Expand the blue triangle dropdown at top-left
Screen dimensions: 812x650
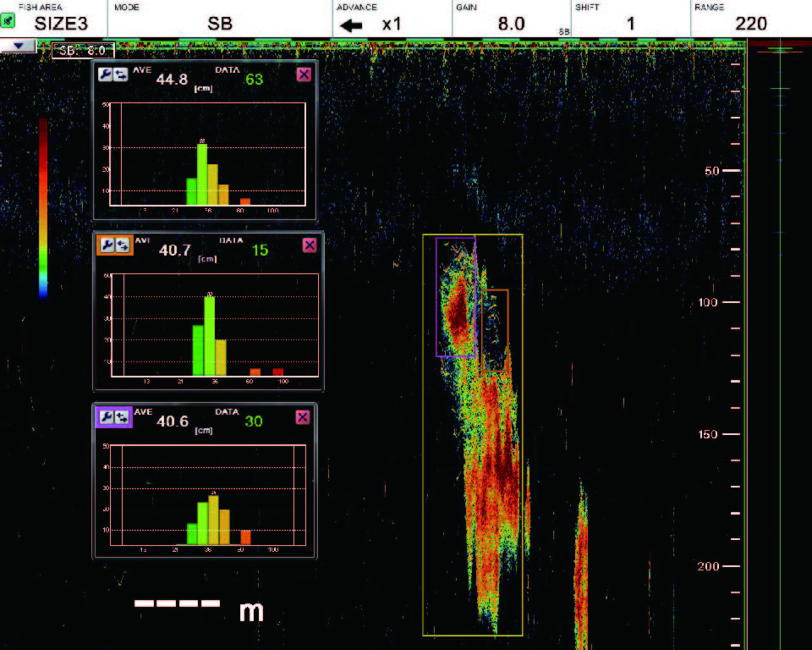[18, 46]
